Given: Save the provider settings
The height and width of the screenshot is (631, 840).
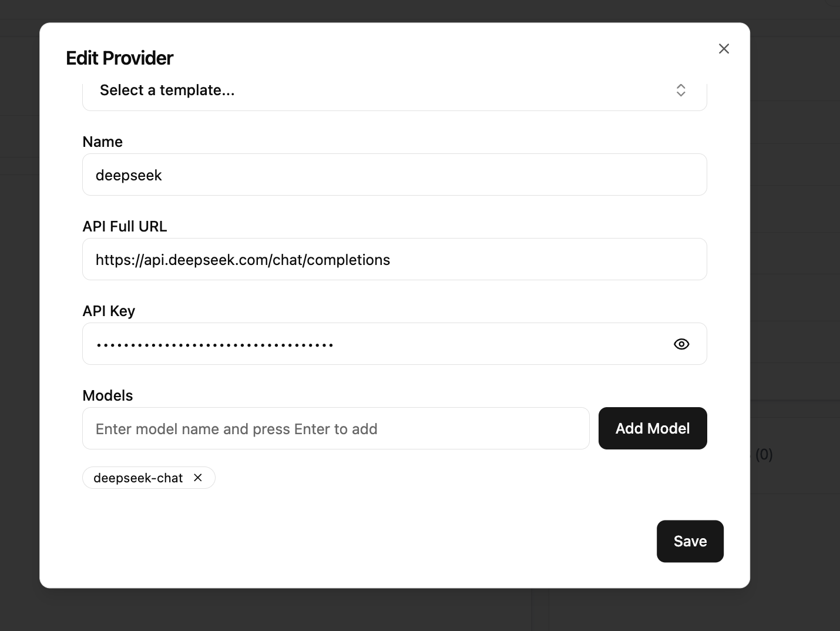Looking at the screenshot, I should click(x=690, y=541).
